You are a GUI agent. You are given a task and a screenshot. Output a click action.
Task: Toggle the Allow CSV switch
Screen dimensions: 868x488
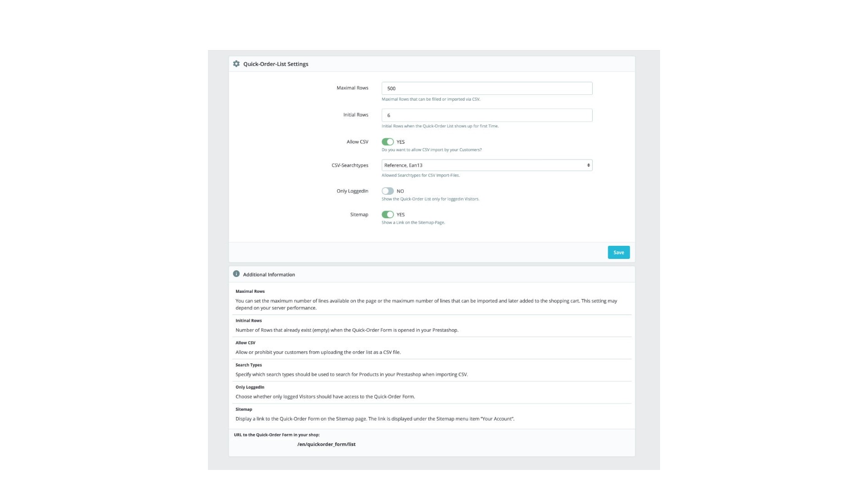[387, 142]
